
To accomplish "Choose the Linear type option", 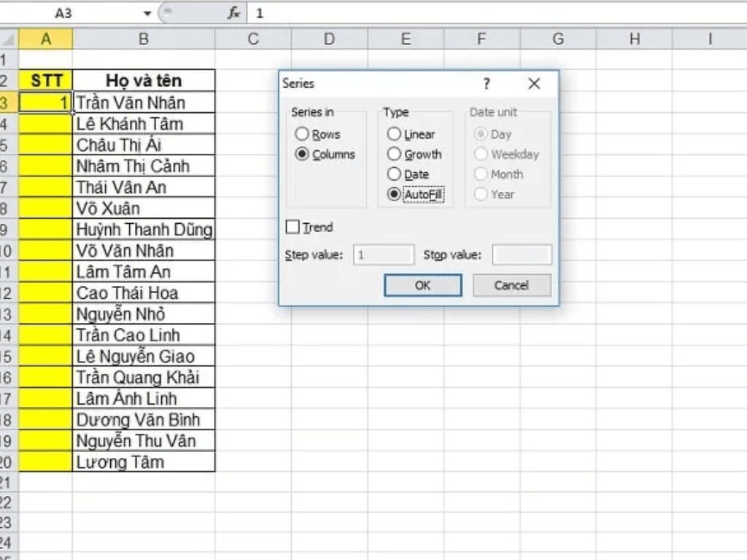I will pyautogui.click(x=394, y=134).
